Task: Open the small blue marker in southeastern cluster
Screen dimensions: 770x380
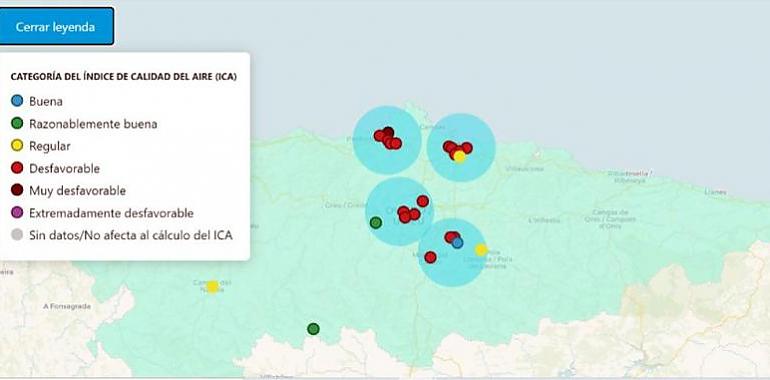Action: (x=458, y=243)
